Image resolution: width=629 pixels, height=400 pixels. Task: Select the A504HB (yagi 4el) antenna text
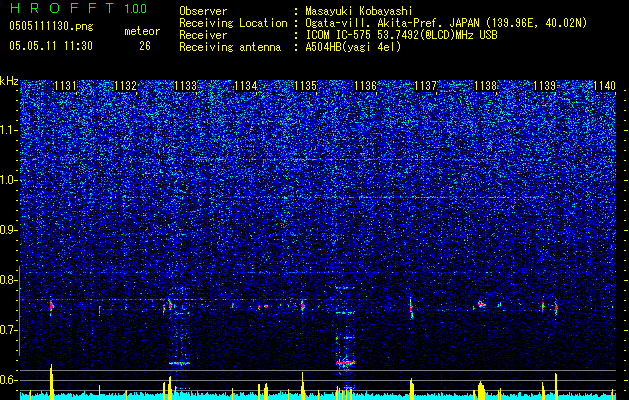(353, 47)
